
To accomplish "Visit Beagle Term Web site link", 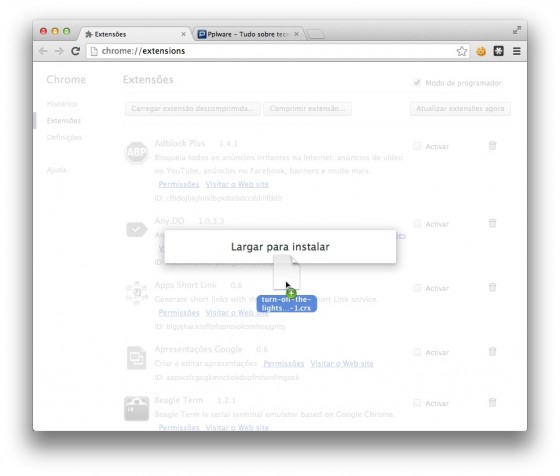I will (237, 427).
